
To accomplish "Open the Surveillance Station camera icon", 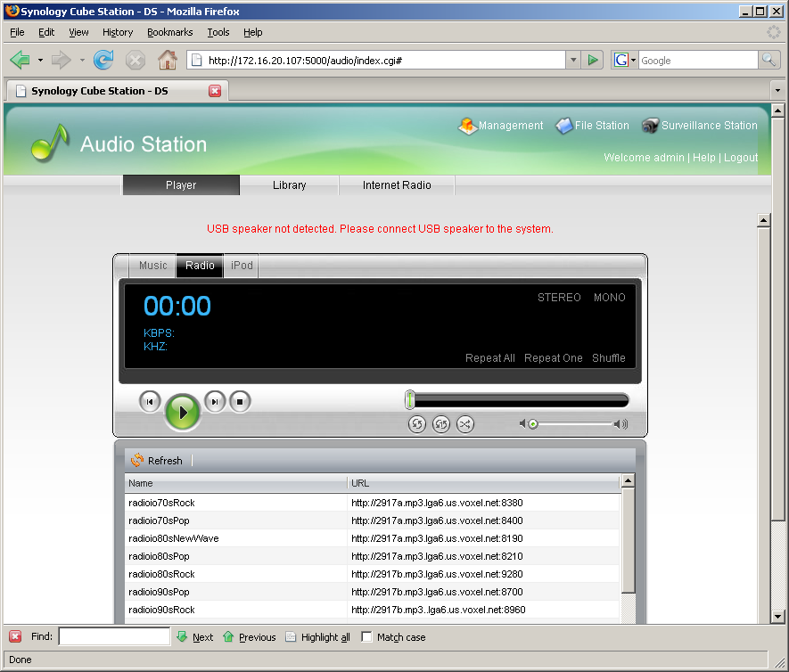I will tap(650, 126).
